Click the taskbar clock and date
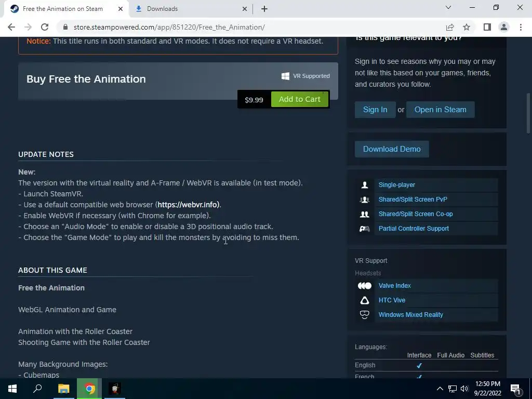The width and height of the screenshot is (532, 399). coord(487,389)
